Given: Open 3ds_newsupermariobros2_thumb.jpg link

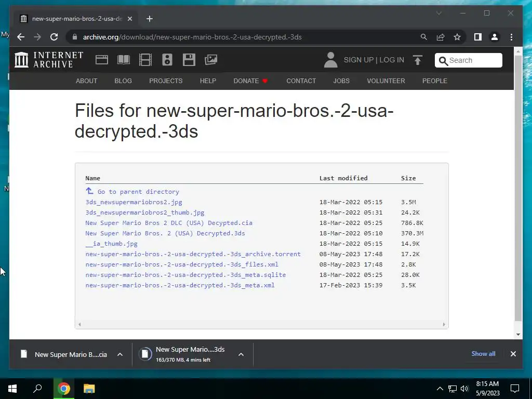Looking at the screenshot, I should (145, 212).
